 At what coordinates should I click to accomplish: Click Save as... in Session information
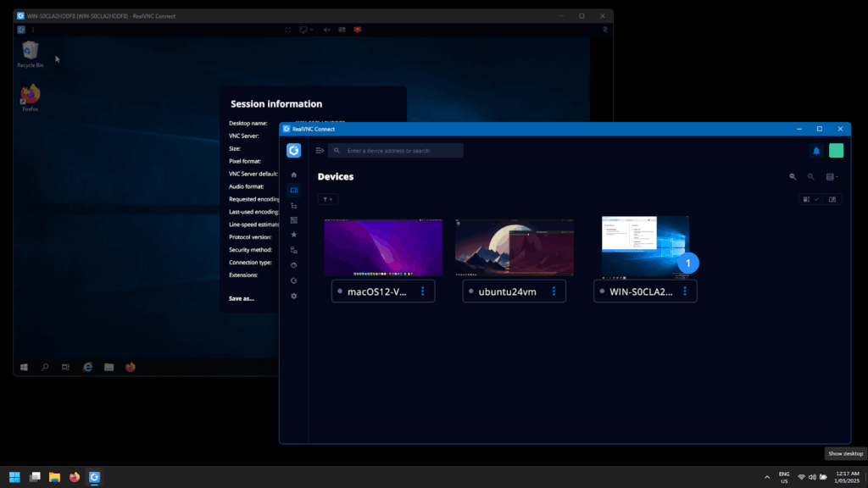[242, 299]
